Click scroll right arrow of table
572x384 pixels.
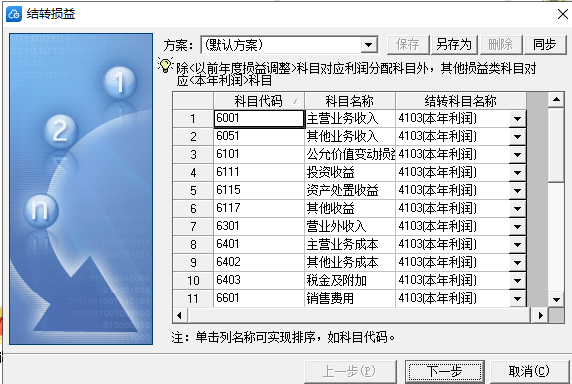(x=541, y=315)
